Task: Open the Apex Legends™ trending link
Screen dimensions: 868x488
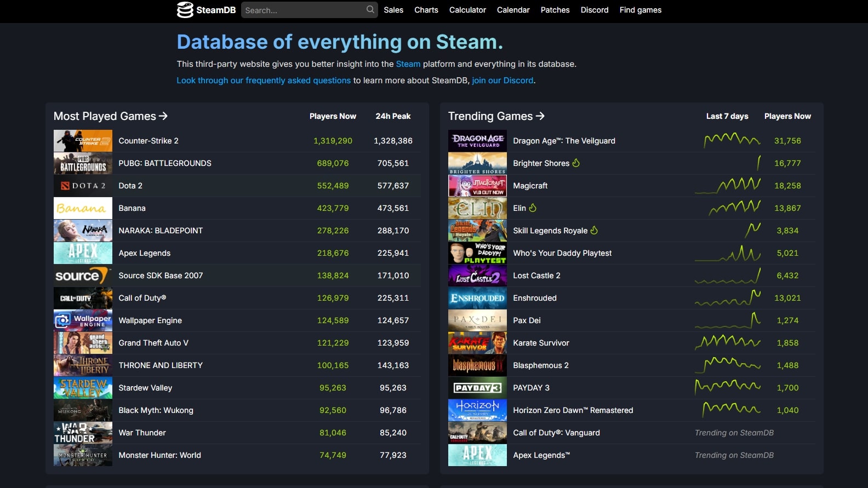Action: 541,455
